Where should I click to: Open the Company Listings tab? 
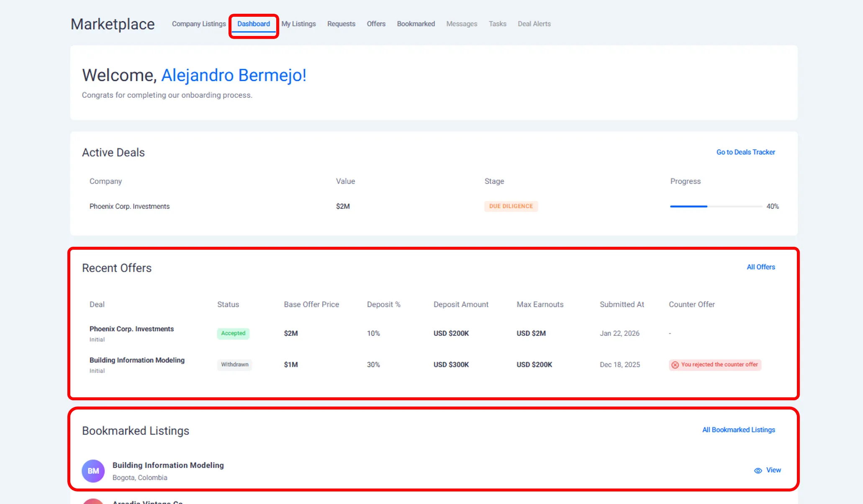point(199,24)
